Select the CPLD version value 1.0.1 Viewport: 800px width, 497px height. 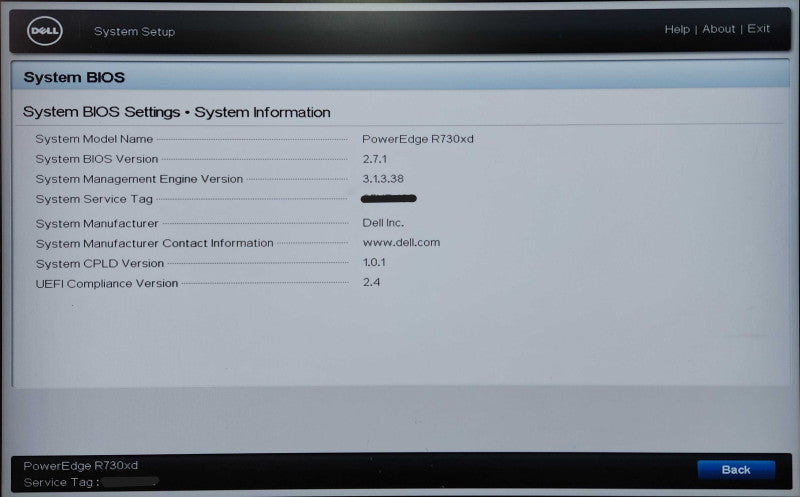click(374, 262)
